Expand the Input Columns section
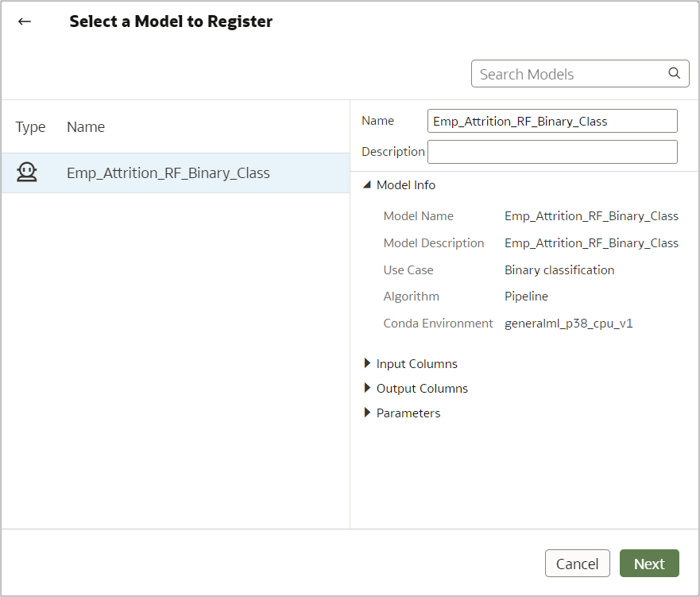Image resolution: width=700 pixels, height=597 pixels. pos(367,363)
